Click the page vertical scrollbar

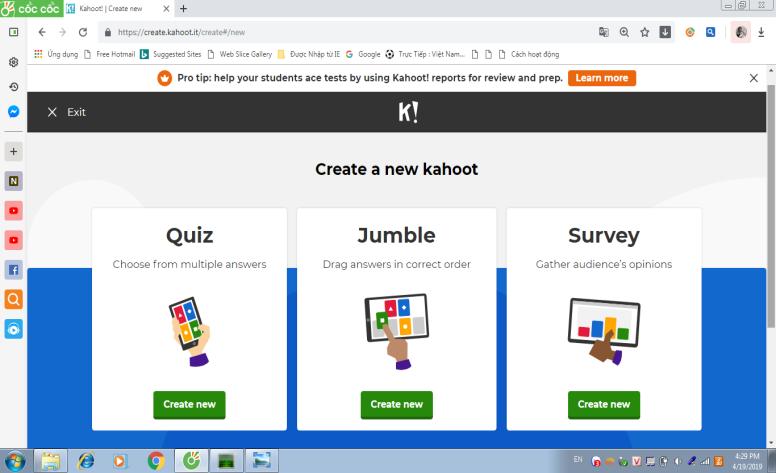(x=771, y=206)
